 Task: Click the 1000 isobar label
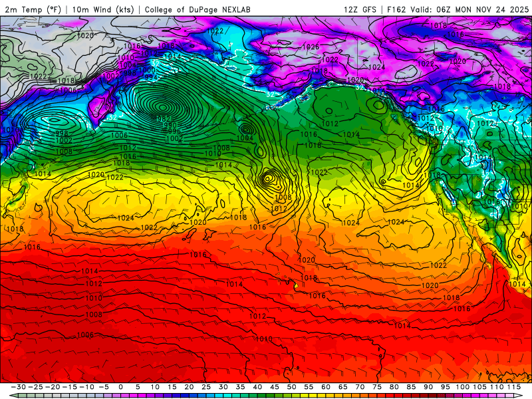coord(147,70)
